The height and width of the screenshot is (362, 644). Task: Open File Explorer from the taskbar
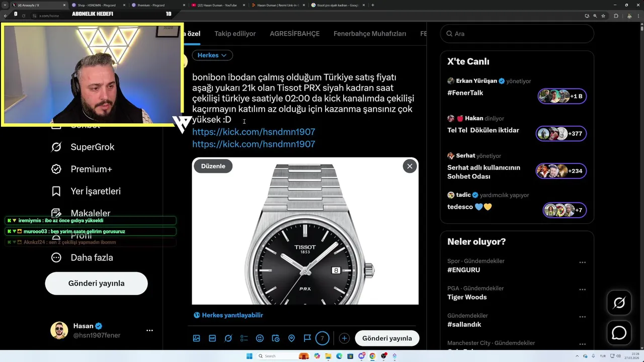click(328, 356)
